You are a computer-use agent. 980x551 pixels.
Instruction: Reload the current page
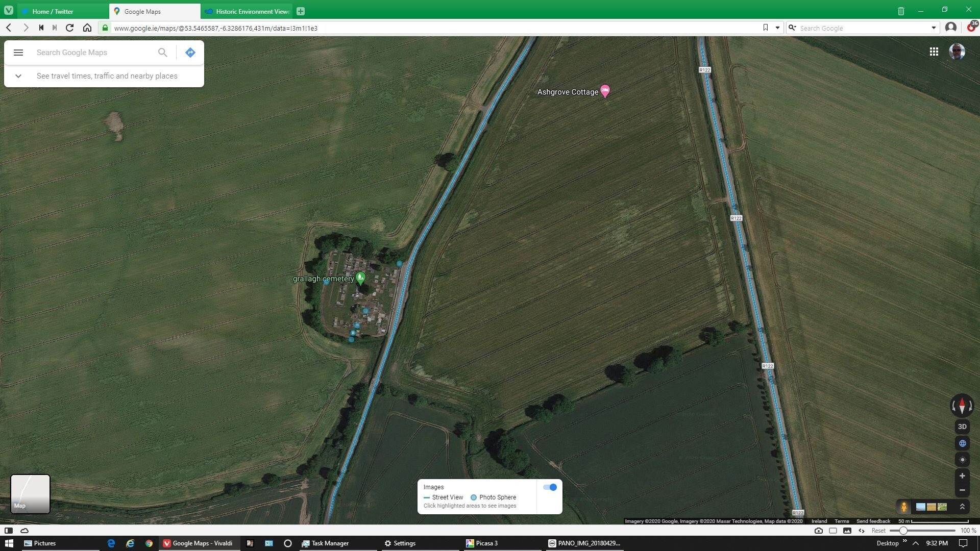tap(70, 28)
